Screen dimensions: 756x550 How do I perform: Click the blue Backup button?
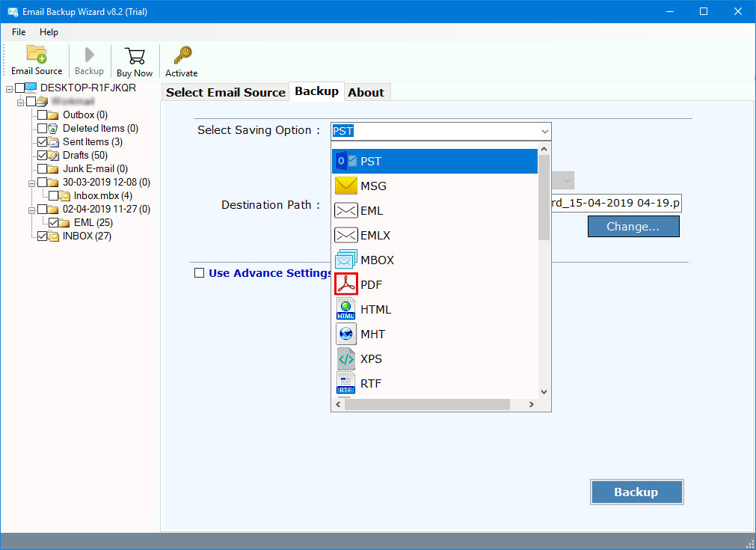pos(636,492)
